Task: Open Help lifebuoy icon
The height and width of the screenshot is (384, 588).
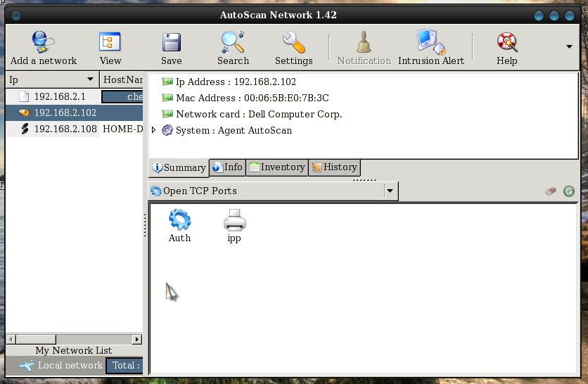Action: [506, 42]
